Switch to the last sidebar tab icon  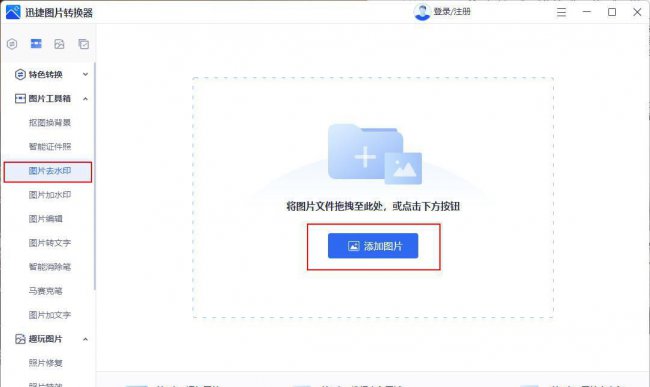pyautogui.click(x=84, y=44)
